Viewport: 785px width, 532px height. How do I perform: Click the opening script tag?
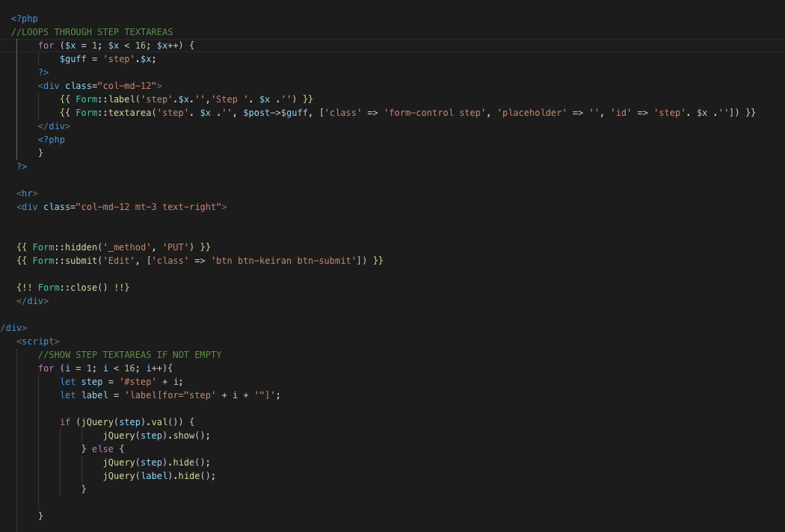coord(37,341)
